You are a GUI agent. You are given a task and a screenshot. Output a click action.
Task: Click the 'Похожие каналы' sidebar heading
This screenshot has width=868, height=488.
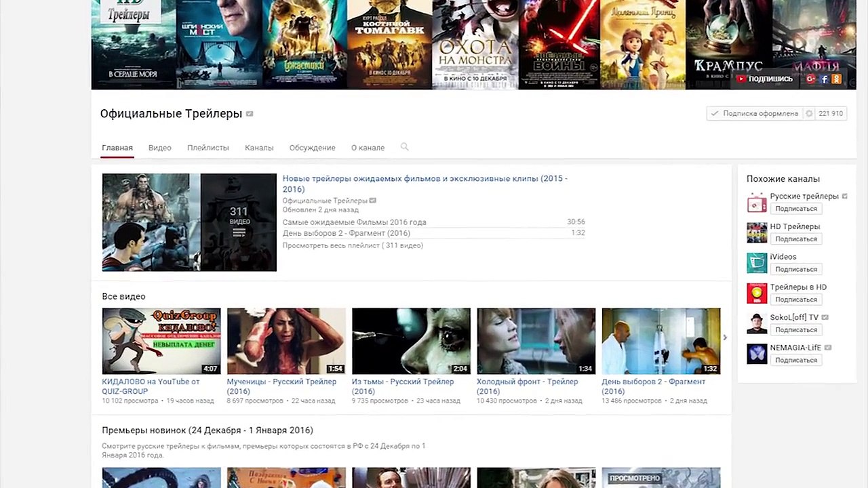[x=783, y=179]
